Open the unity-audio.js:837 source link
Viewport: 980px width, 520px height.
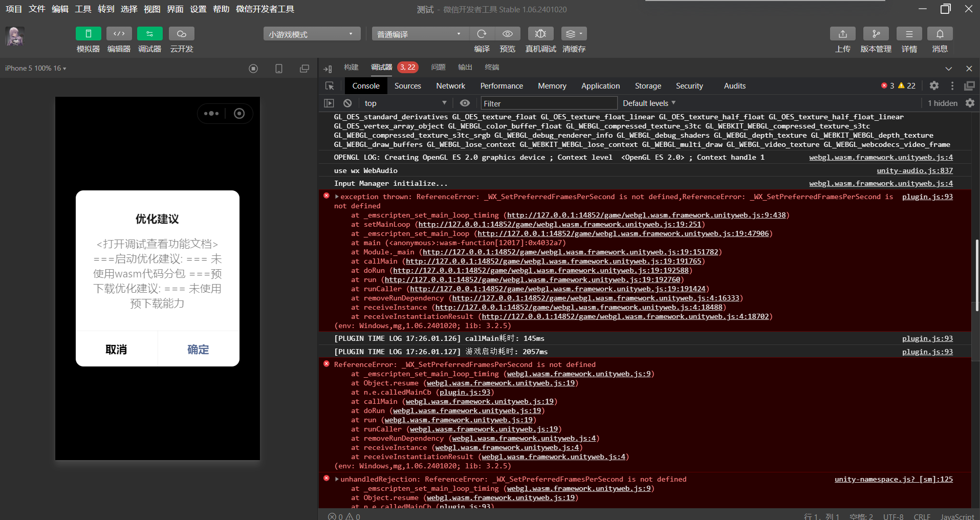[x=914, y=170]
